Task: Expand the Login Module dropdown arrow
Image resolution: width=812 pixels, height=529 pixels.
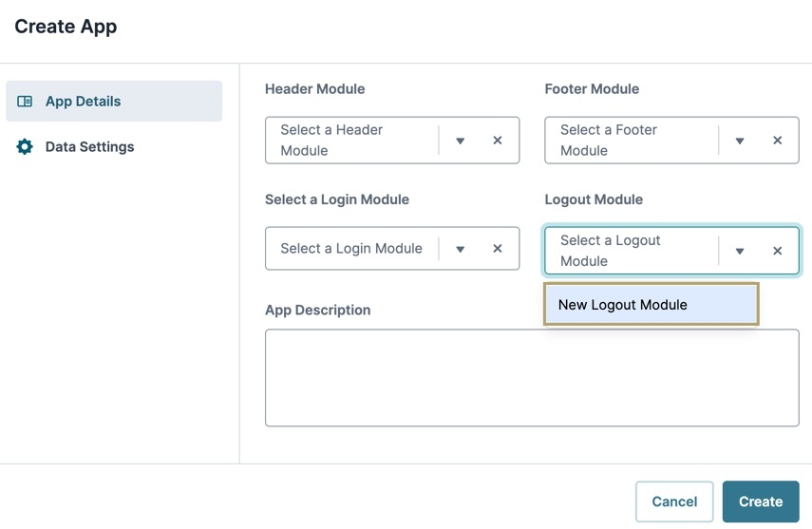Action: point(460,249)
